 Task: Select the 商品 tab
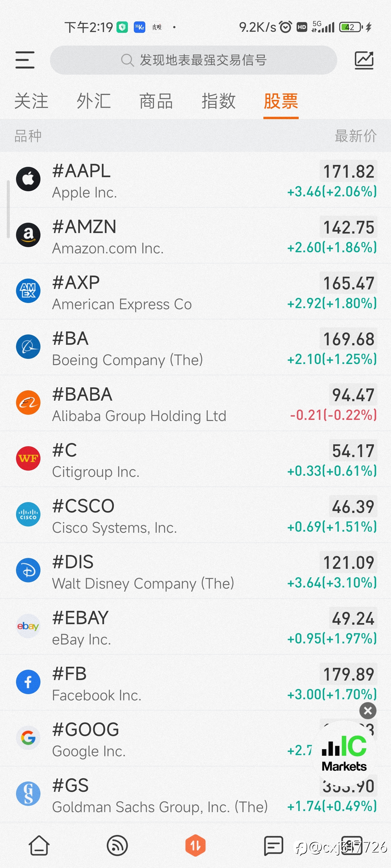pos(156,101)
